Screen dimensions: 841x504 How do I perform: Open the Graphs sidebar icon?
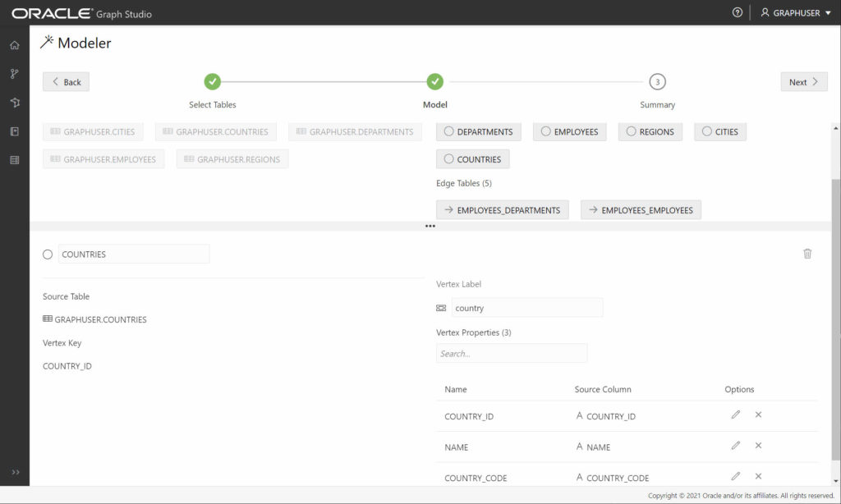[x=15, y=103]
